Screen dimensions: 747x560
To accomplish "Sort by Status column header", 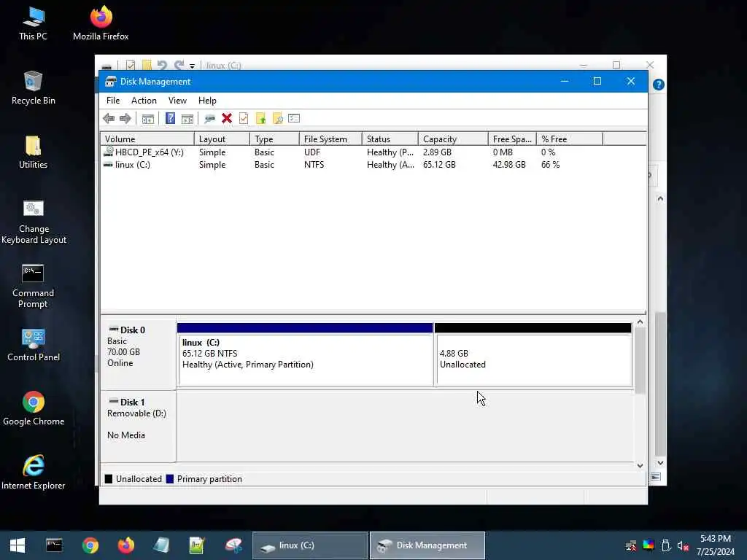I will click(x=390, y=139).
